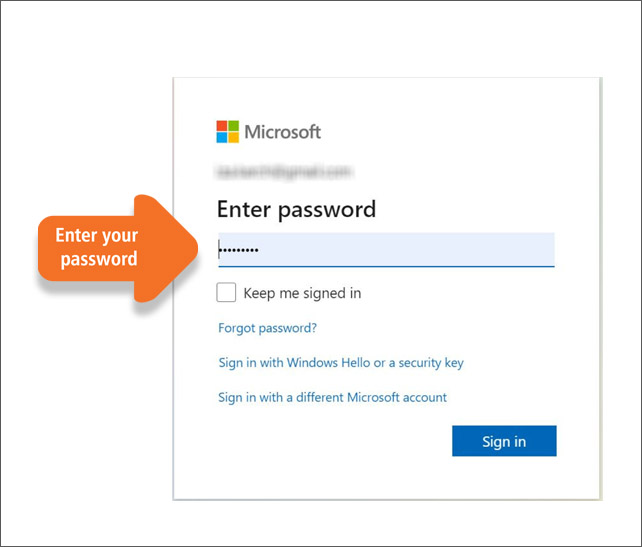Click the blue underline of the password field
642x547 pixels.
(386, 266)
